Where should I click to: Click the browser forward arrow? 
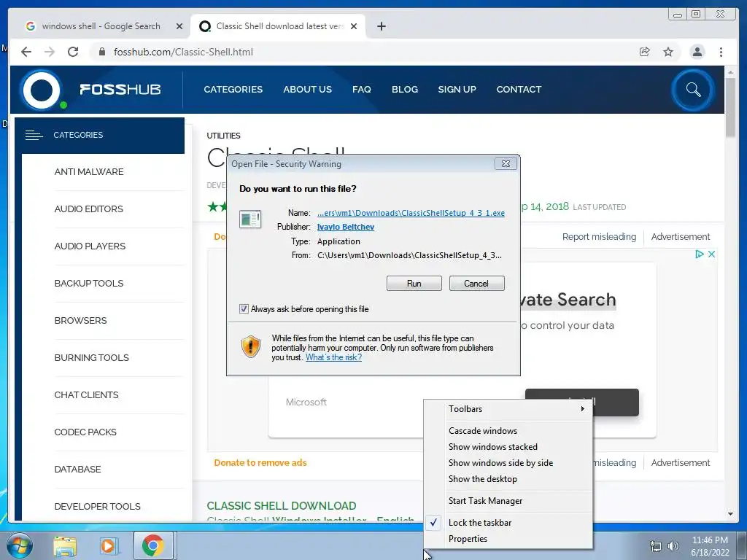(50, 52)
